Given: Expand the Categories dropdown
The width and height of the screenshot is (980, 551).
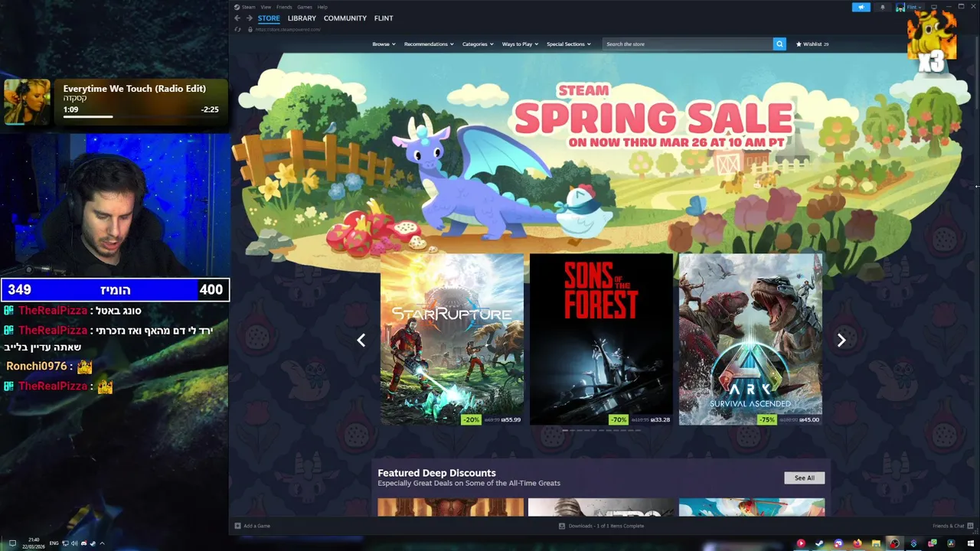Looking at the screenshot, I should 478,44.
